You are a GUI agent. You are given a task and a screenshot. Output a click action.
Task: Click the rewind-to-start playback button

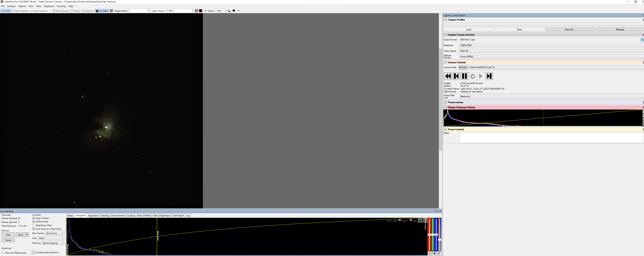click(x=448, y=76)
